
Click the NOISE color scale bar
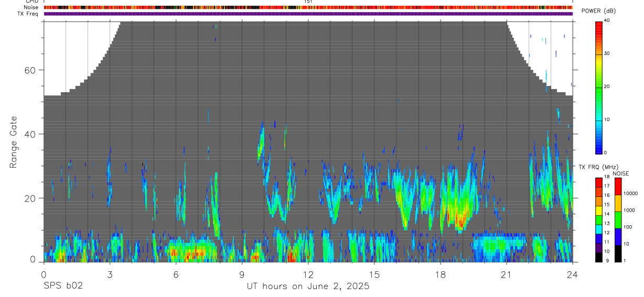618,220
